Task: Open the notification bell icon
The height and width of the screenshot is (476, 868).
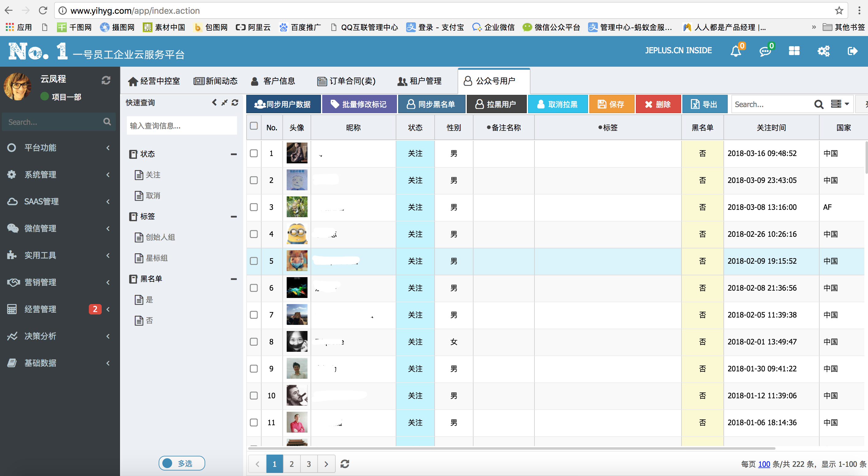Action: [x=736, y=51]
